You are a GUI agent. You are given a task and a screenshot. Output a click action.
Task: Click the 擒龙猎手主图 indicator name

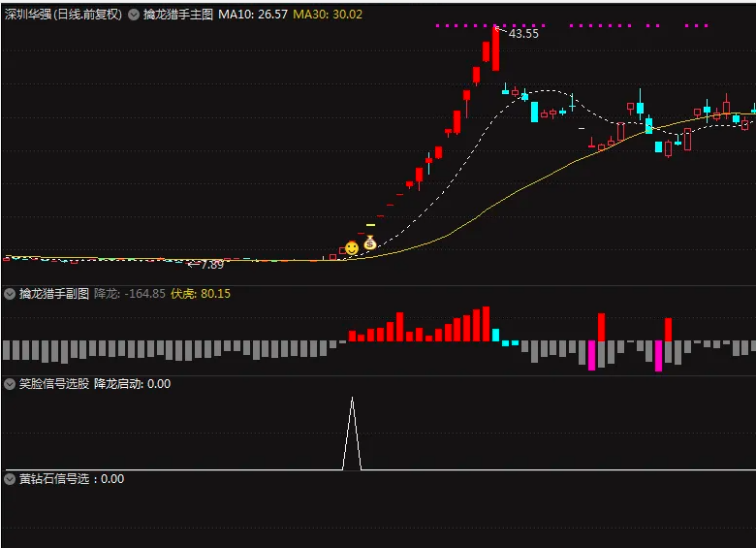coord(178,15)
